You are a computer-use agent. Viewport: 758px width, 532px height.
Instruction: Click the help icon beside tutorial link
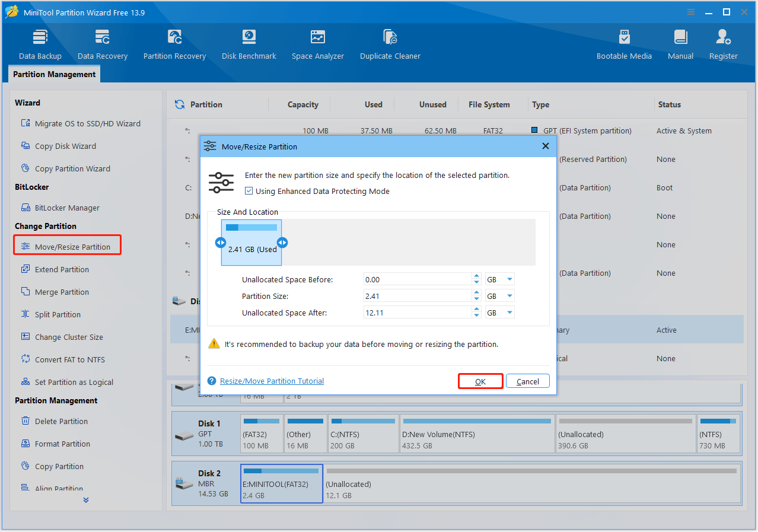(212, 381)
